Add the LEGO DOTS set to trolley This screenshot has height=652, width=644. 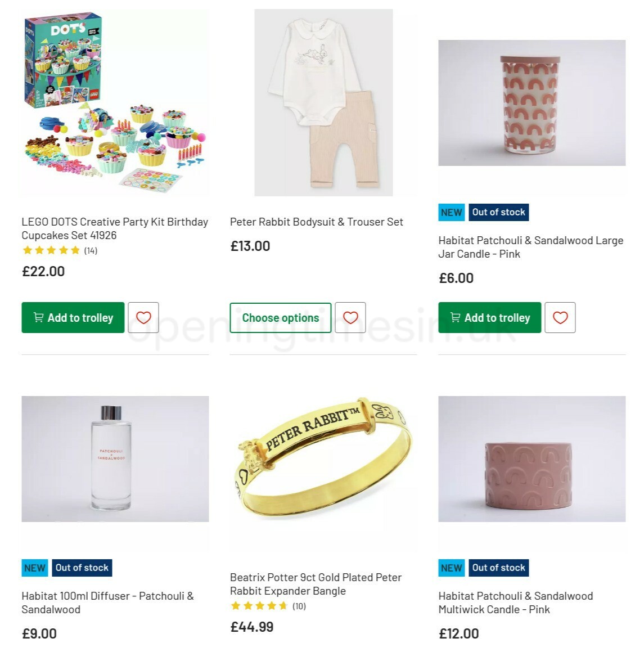pyautogui.click(x=73, y=317)
